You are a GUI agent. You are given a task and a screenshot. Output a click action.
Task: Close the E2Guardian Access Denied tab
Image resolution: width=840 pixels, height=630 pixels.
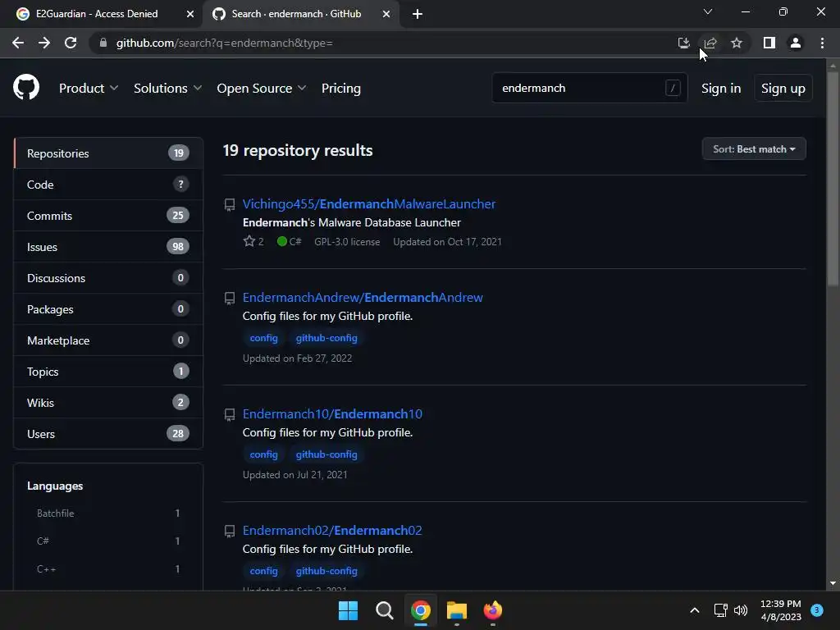click(190, 14)
